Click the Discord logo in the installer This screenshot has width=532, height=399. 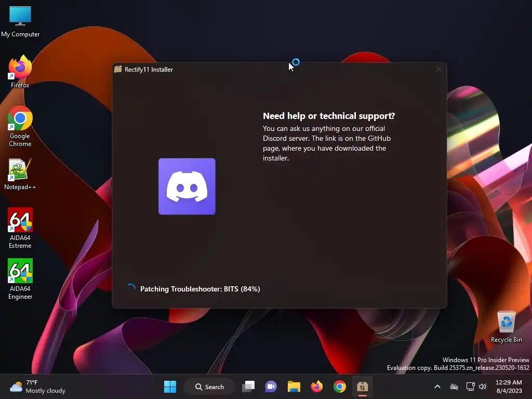pyautogui.click(x=187, y=187)
